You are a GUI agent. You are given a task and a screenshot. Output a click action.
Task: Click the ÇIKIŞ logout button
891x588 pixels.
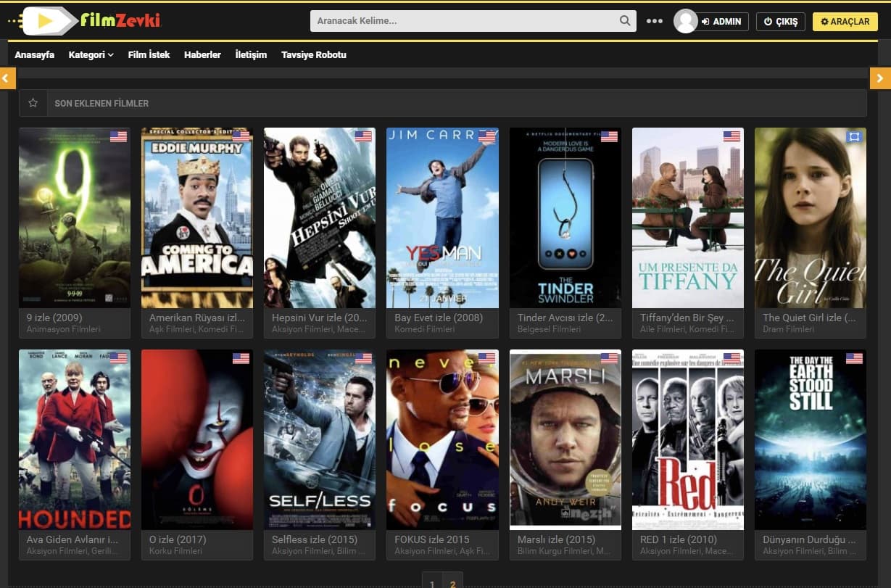click(781, 22)
